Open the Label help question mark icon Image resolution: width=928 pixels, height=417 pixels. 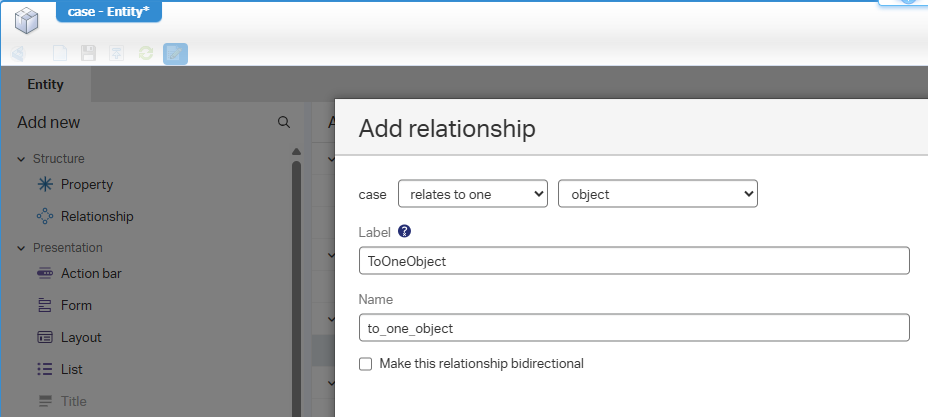[404, 231]
